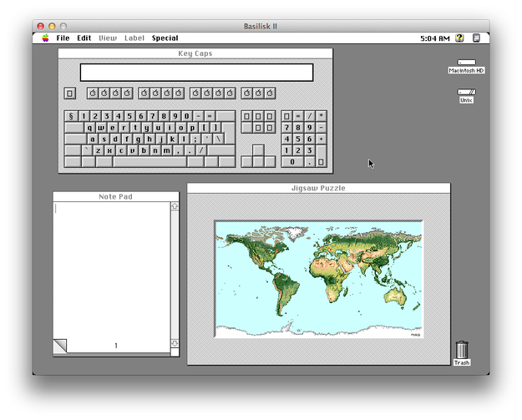
Task: Click the numeric keypad 0 key
Action: point(292,162)
